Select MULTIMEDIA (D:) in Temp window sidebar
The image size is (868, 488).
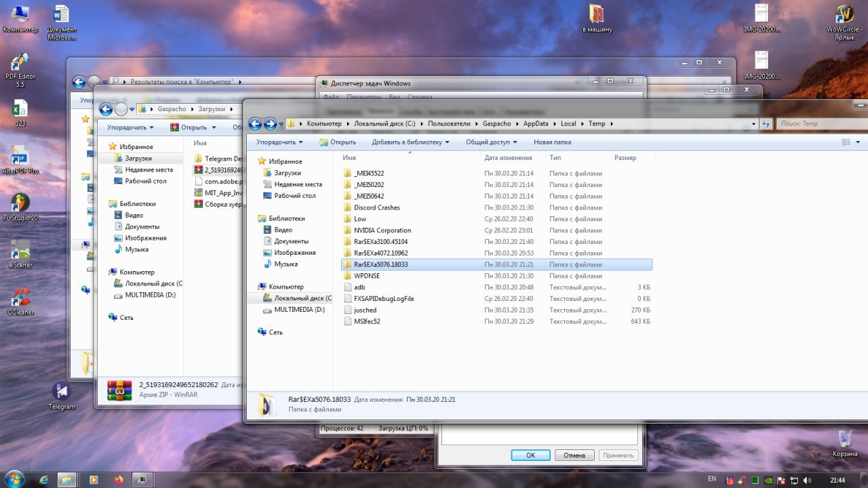click(299, 309)
